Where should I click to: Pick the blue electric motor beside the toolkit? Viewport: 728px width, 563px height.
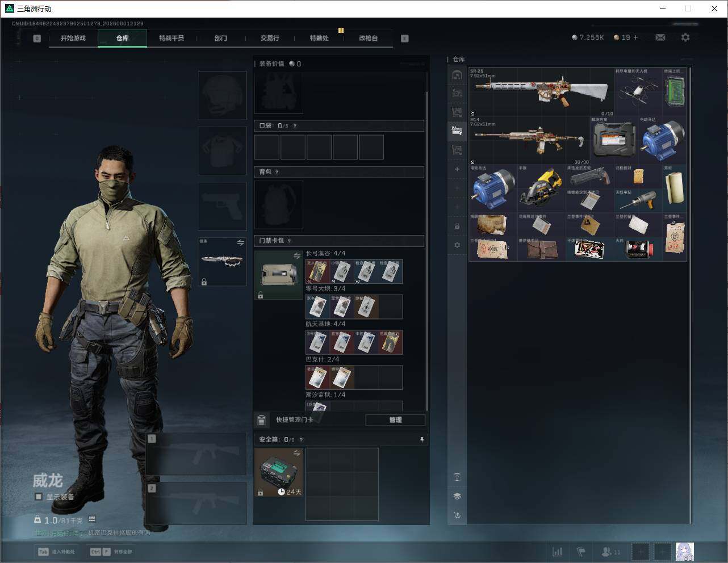[663, 141]
